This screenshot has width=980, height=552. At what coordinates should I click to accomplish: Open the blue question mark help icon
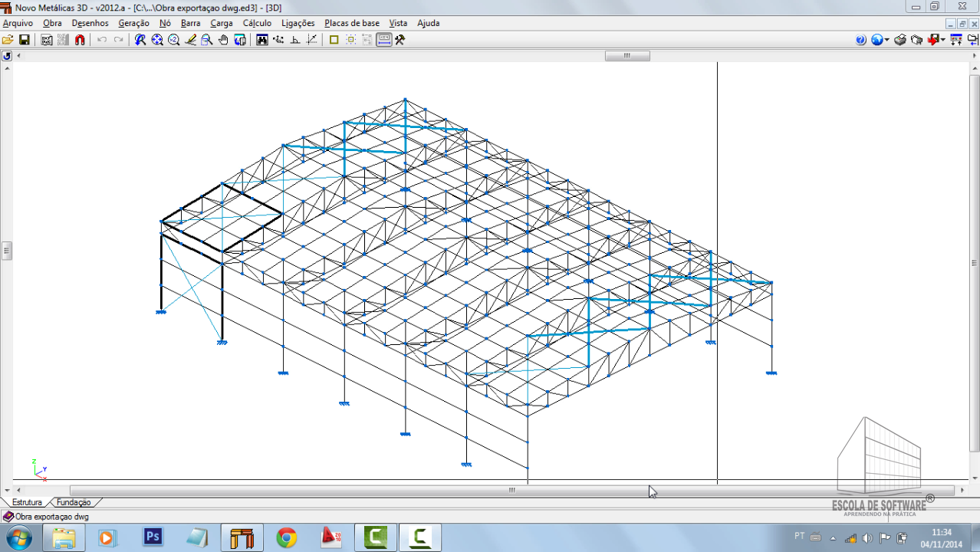[x=860, y=40]
